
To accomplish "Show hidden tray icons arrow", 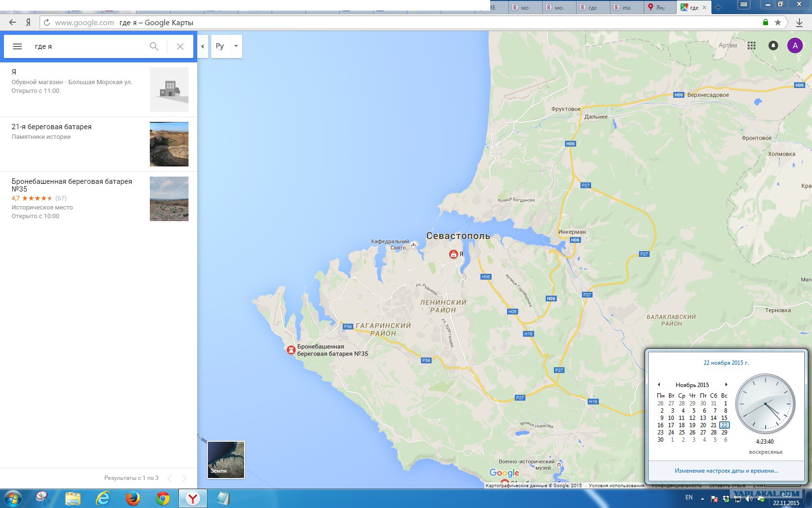I will [702, 499].
